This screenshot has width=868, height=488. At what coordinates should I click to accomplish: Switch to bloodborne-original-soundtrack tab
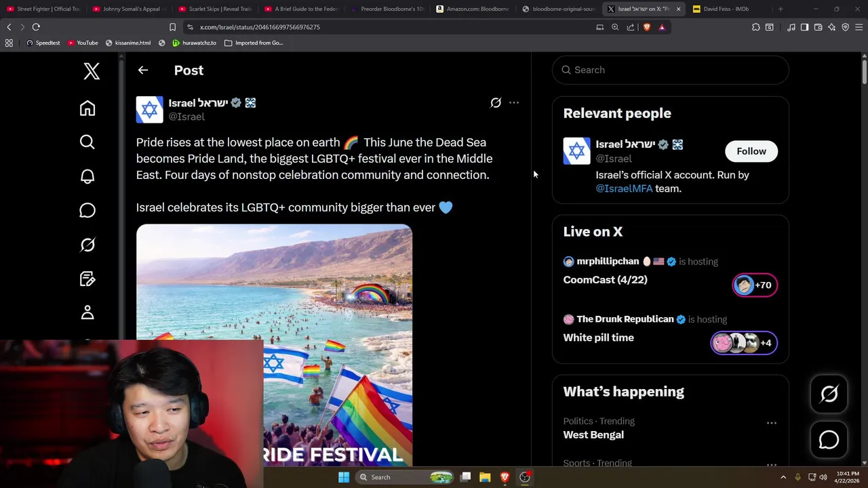559,9
